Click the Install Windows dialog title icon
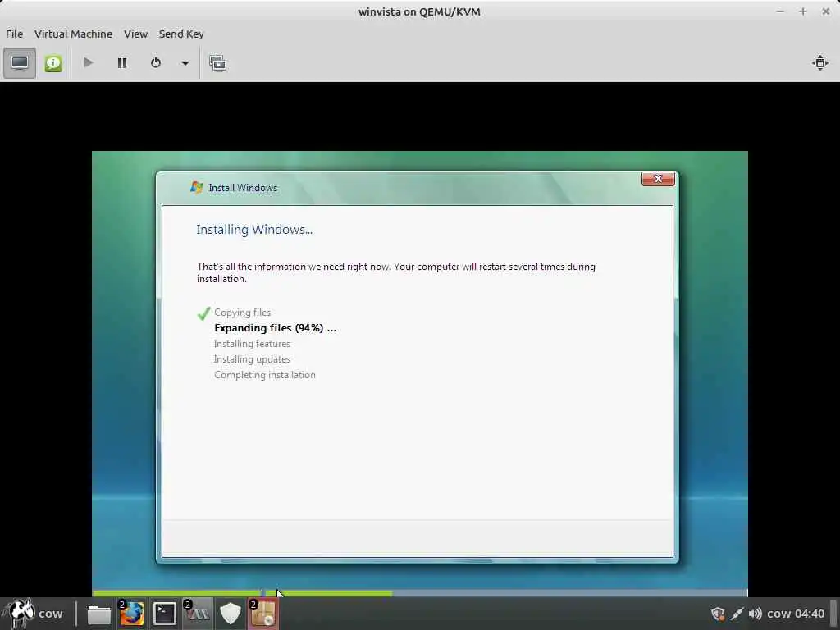This screenshot has height=630, width=840. pyautogui.click(x=197, y=187)
